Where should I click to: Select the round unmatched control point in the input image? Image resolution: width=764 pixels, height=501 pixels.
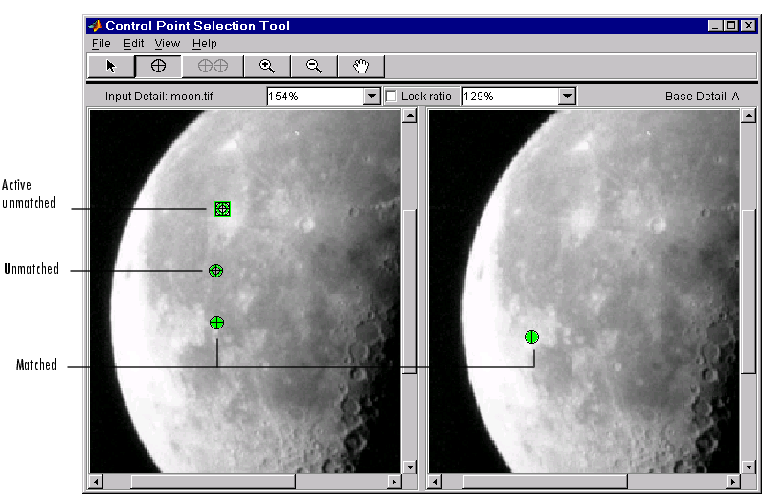(x=216, y=270)
